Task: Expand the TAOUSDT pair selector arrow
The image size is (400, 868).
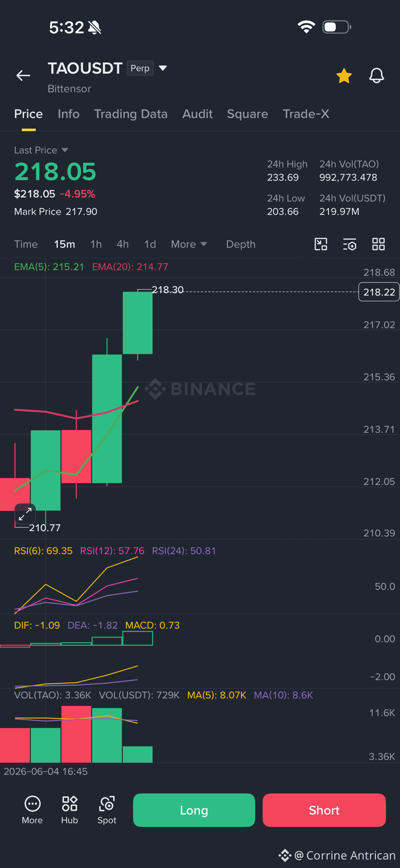Action: pos(163,68)
